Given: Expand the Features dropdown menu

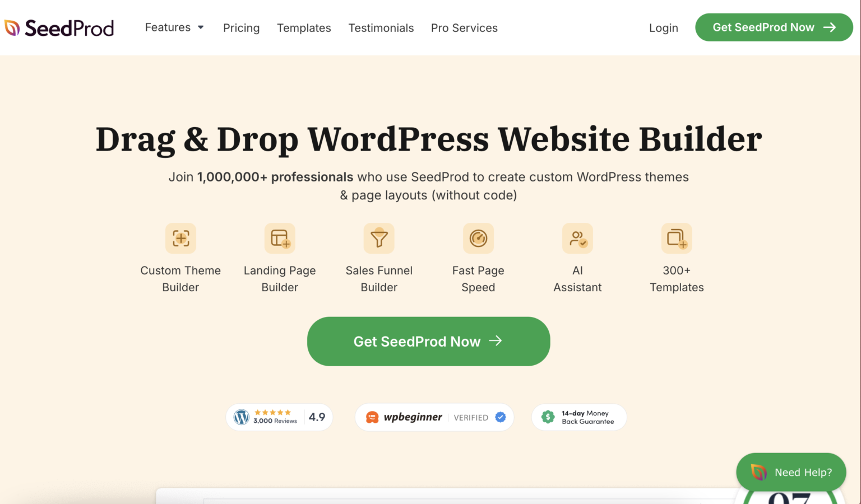Looking at the screenshot, I should (x=168, y=27).
